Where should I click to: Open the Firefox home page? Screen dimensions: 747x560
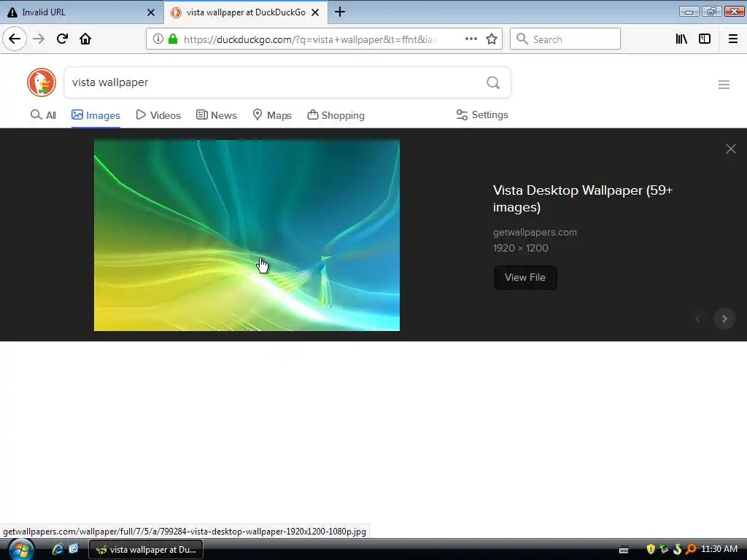click(x=85, y=39)
